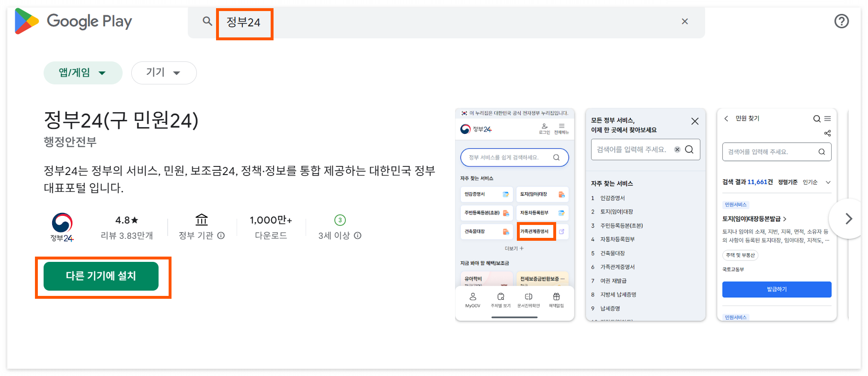Screen dimensions: 868x376
Task: Open the help question mark icon
Action: pyautogui.click(x=842, y=21)
